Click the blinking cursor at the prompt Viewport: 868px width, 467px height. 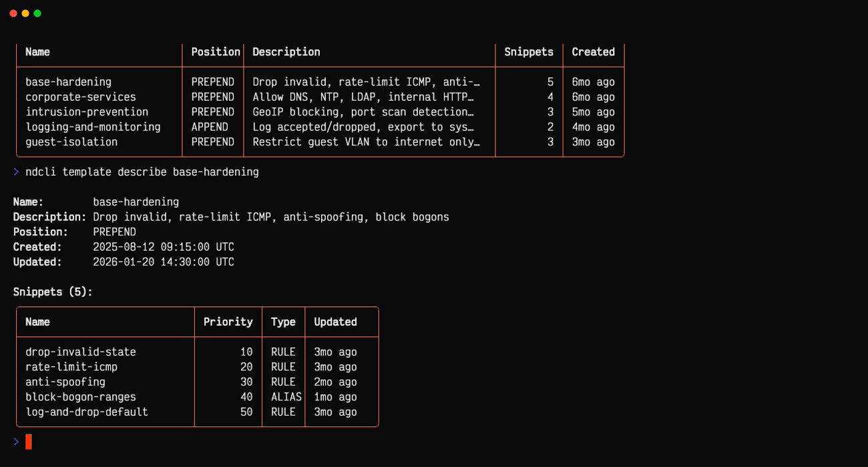click(27, 441)
